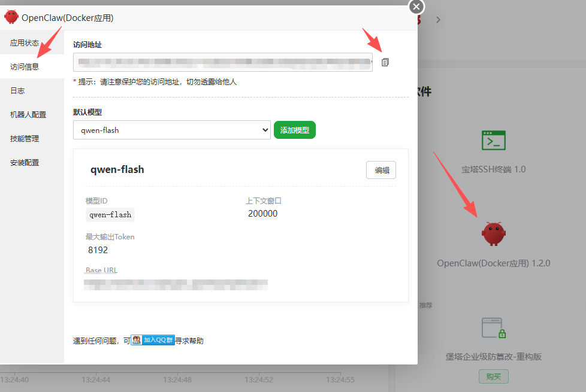The image size is (586, 392).
Task: Click the green 添加模型 button
Action: coord(294,130)
